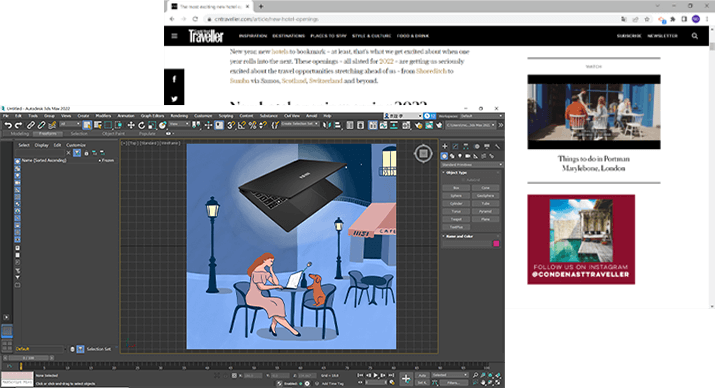
Task: Click the GeoSphere primitive button
Action: (485, 196)
